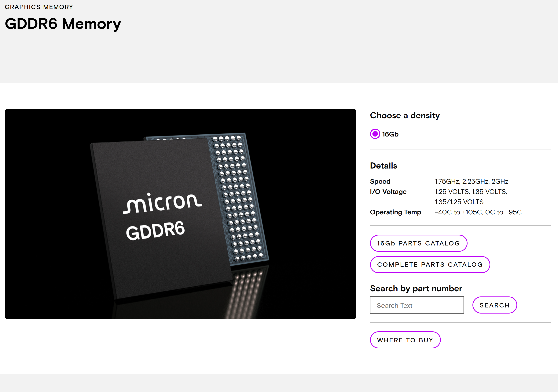This screenshot has width=558, height=392.
Task: Click the Graphics Memory category label
Action: pos(39,7)
